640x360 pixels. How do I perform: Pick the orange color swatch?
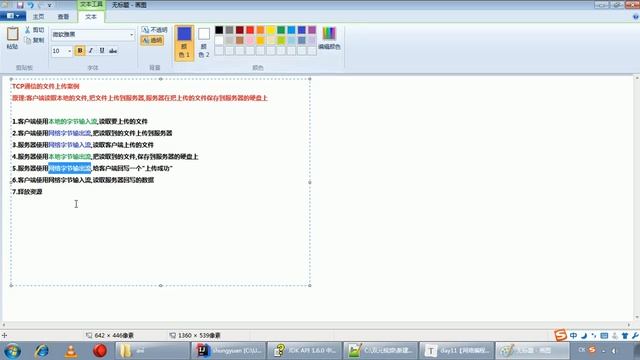coord(260,30)
